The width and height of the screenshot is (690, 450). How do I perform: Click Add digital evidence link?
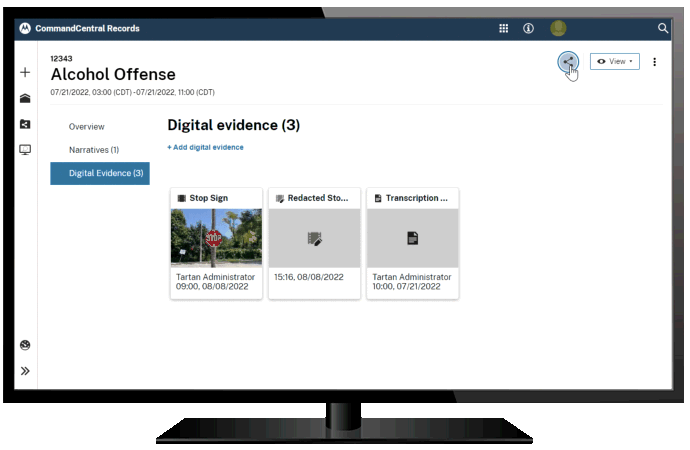(x=205, y=147)
